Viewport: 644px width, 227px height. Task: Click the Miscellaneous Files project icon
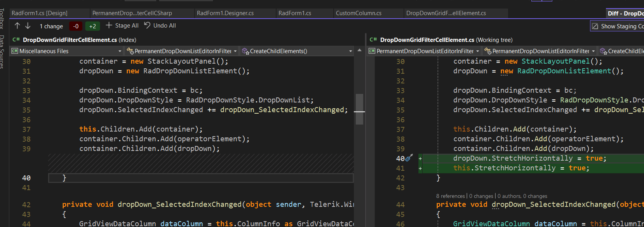(x=15, y=51)
